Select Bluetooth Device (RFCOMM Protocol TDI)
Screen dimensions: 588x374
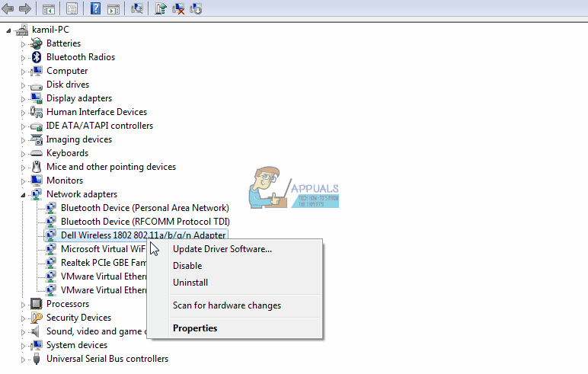click(x=145, y=222)
